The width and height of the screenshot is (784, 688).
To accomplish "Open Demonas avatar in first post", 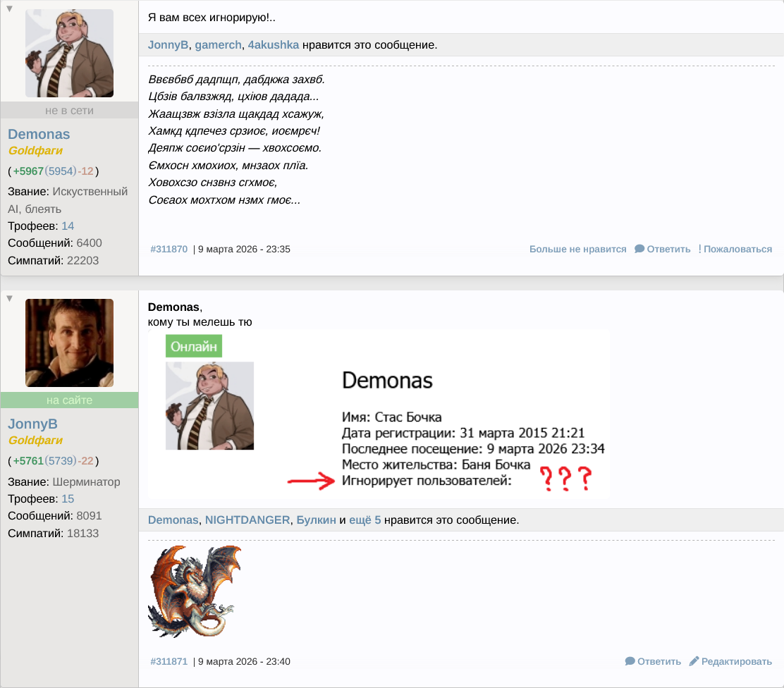I will (69, 53).
